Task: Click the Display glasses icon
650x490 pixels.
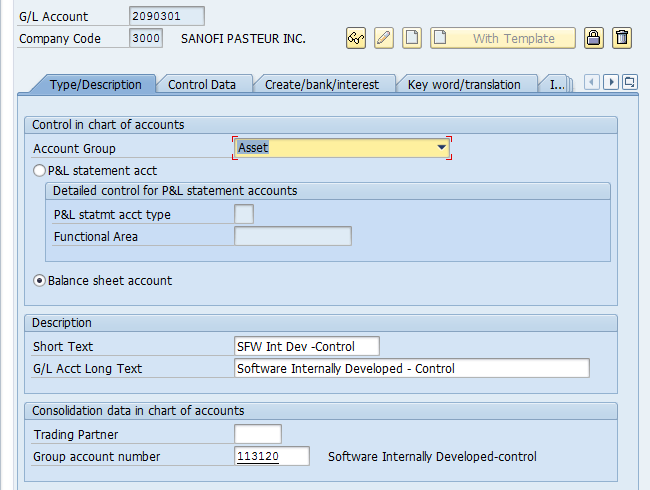Action: click(356, 38)
